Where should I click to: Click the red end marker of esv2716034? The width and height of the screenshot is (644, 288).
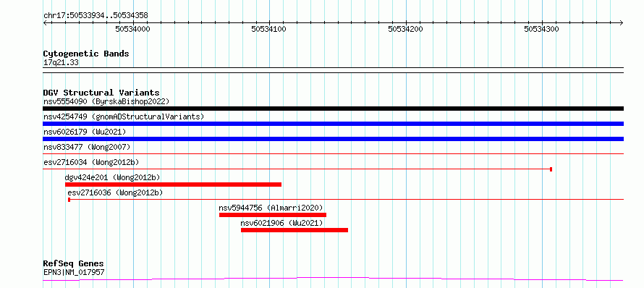pos(551,169)
